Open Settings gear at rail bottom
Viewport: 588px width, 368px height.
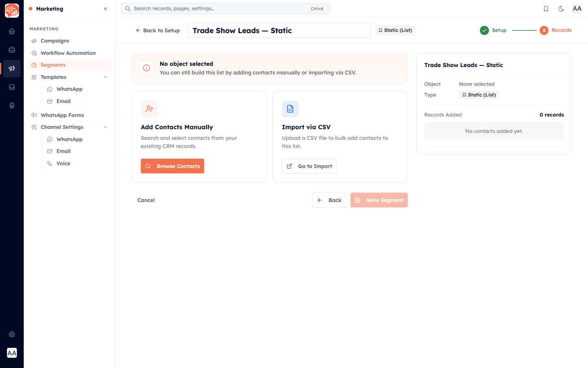pyautogui.click(x=12, y=334)
